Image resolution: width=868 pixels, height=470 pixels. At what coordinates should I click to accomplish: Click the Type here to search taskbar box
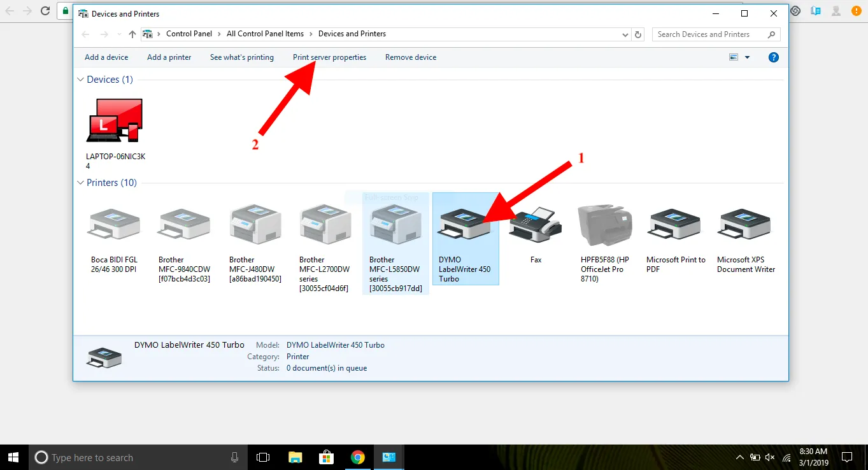tap(137, 457)
